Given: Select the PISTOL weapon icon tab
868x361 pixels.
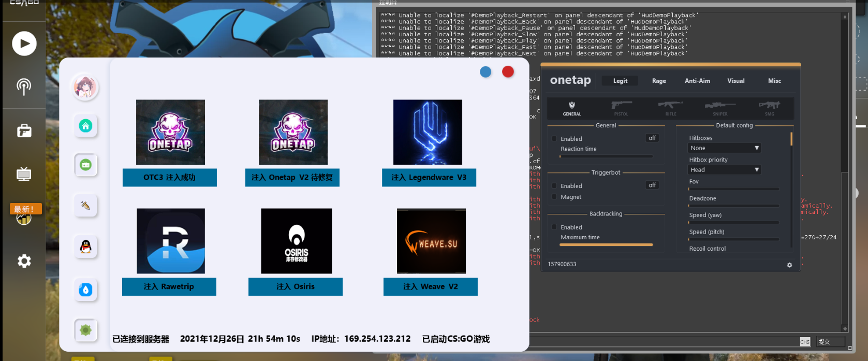Looking at the screenshot, I should pyautogui.click(x=621, y=108).
